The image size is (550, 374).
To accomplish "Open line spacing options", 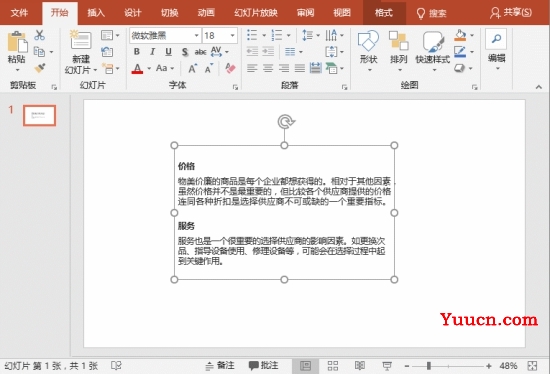I will tap(310, 35).
